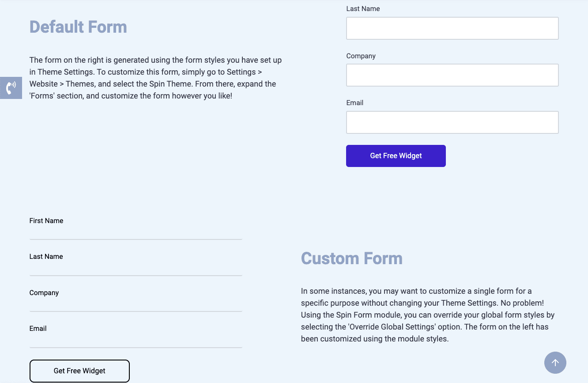Click the Company input field
This screenshot has width=588, height=383.
pyautogui.click(x=452, y=75)
